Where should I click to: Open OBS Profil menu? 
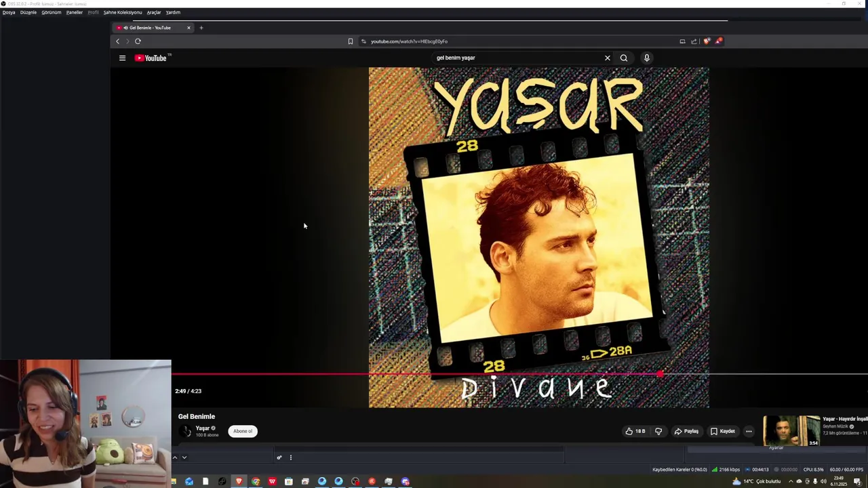(93, 12)
